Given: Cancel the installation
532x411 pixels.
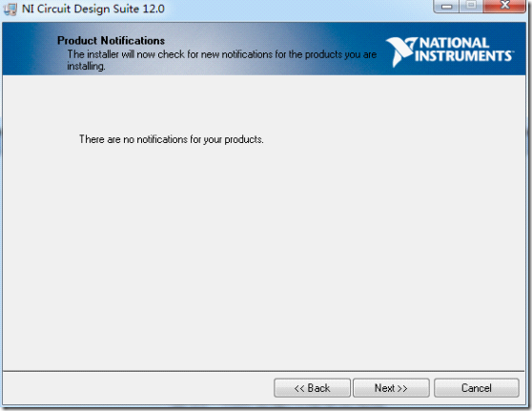Looking at the screenshot, I should tap(477, 387).
